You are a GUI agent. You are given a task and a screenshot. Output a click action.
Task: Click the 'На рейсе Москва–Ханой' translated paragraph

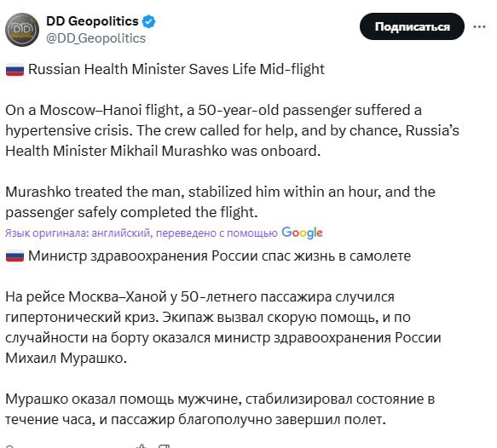click(223, 327)
